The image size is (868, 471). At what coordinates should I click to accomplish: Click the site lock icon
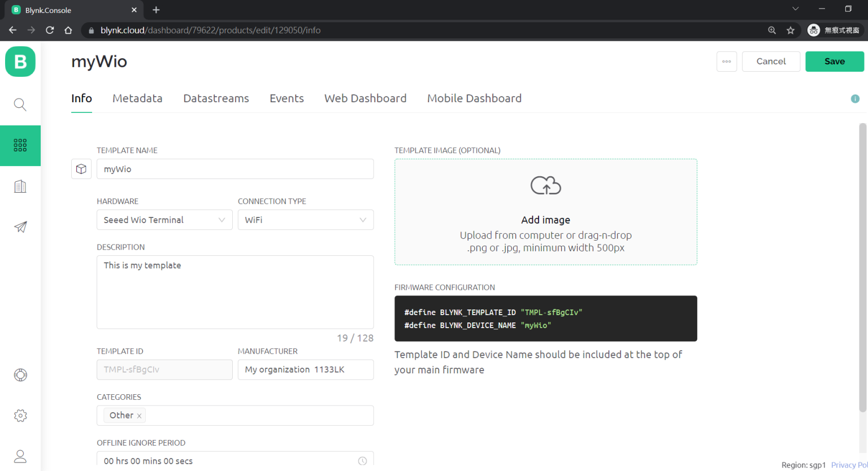tap(91, 30)
